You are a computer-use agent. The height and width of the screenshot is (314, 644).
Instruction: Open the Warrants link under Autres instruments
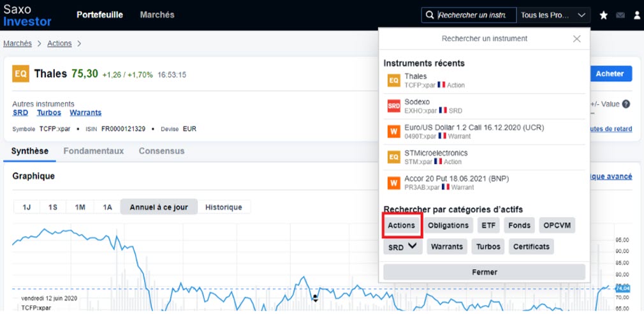pos(85,112)
